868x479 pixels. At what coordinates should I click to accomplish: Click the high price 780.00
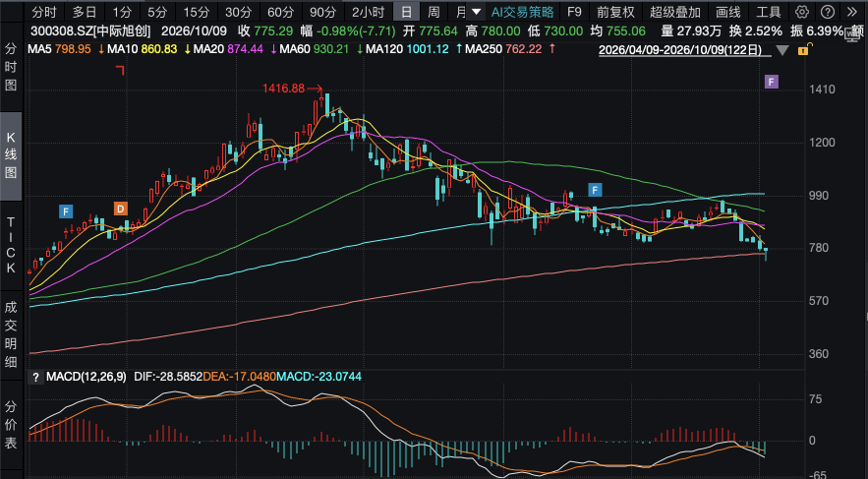tap(500, 31)
